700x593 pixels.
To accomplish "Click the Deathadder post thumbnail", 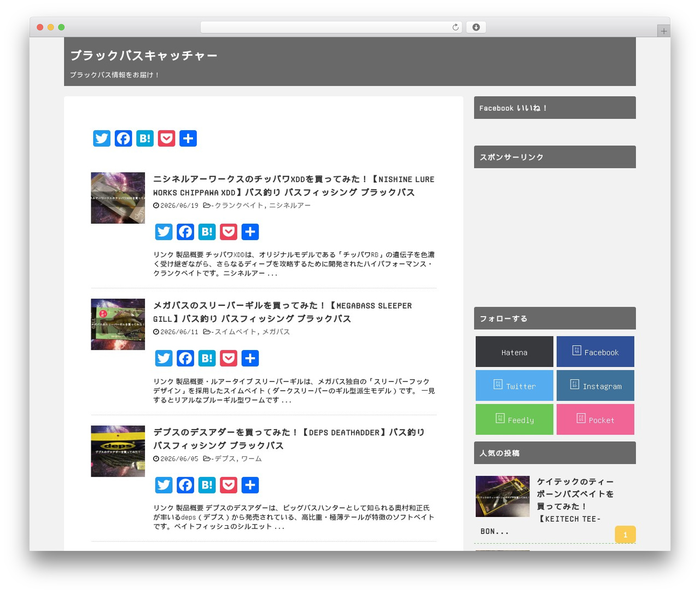I will point(118,451).
